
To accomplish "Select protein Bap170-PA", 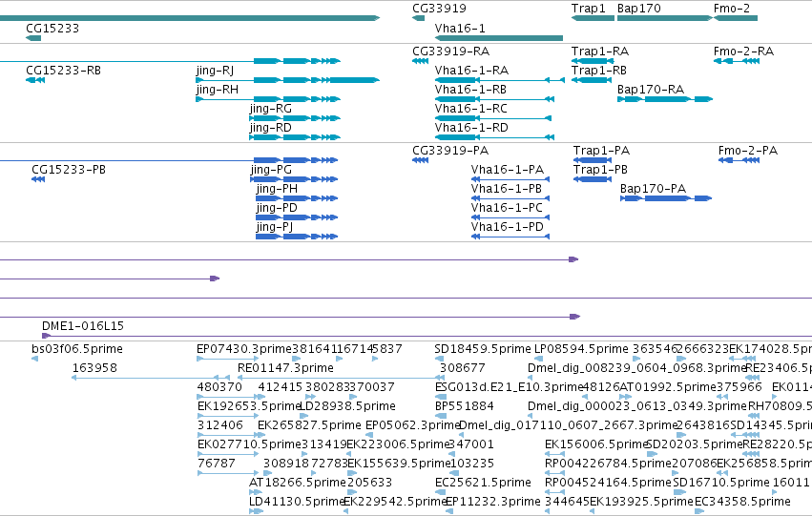I will click(666, 198).
